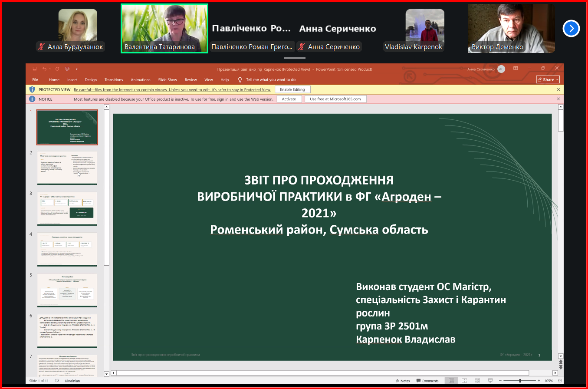Open Share dropdown button
Screen dimensions: 588x389
tap(548, 79)
